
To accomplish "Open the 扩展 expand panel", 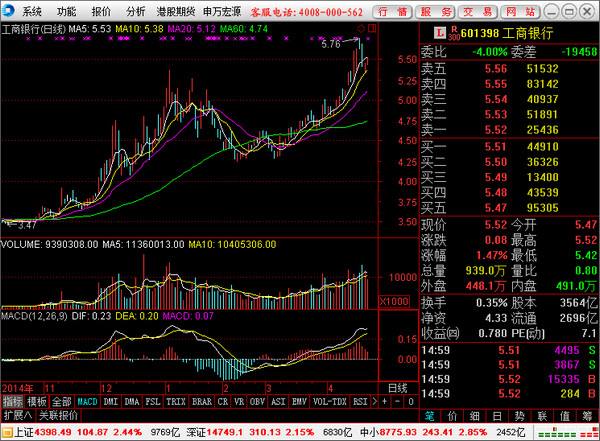I will [18, 415].
